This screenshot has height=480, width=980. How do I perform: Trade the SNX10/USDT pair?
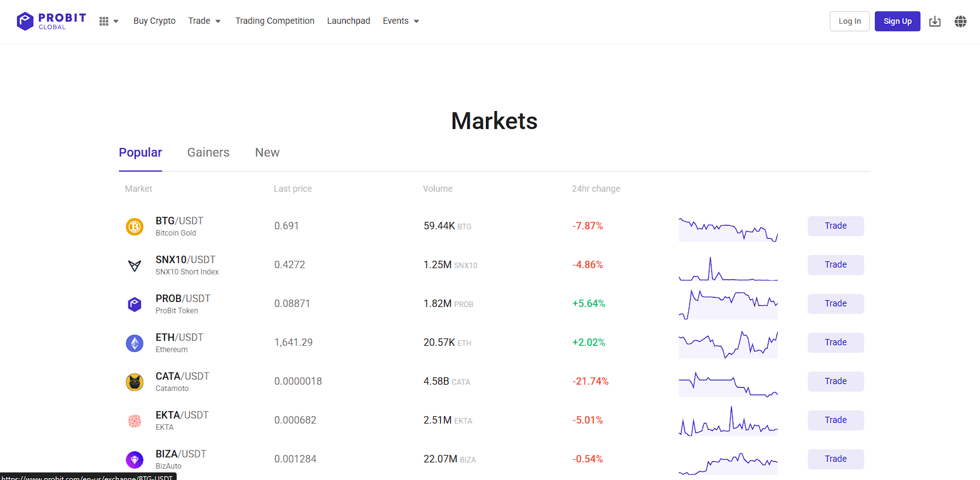pyautogui.click(x=836, y=265)
